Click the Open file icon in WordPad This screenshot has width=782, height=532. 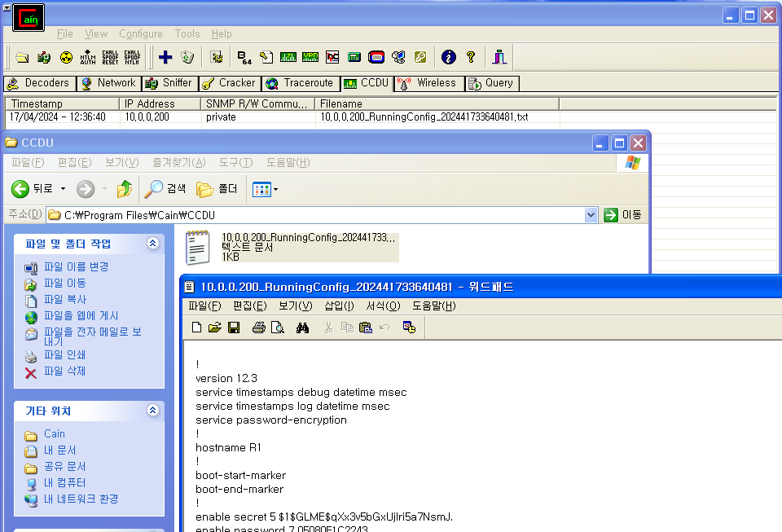tap(215, 328)
